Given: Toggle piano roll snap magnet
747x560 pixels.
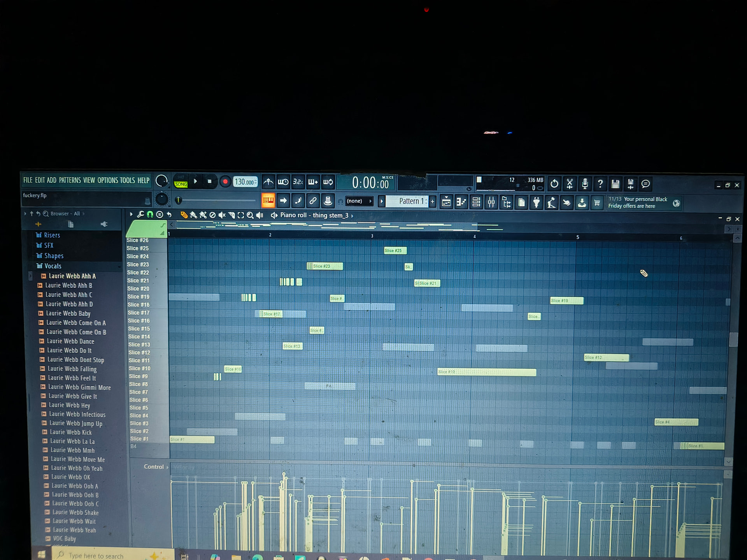Looking at the screenshot, I should coord(150,215).
